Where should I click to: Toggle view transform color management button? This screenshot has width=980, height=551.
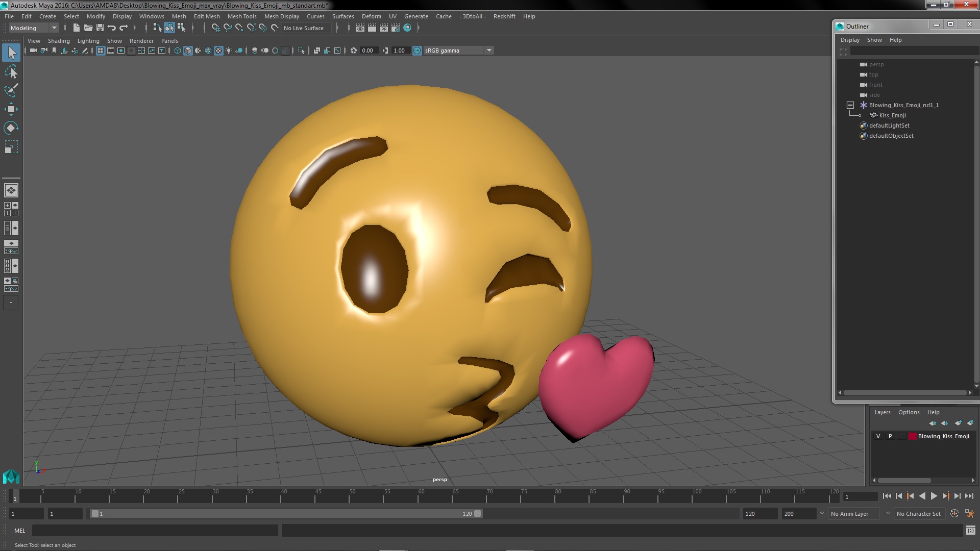(x=417, y=51)
